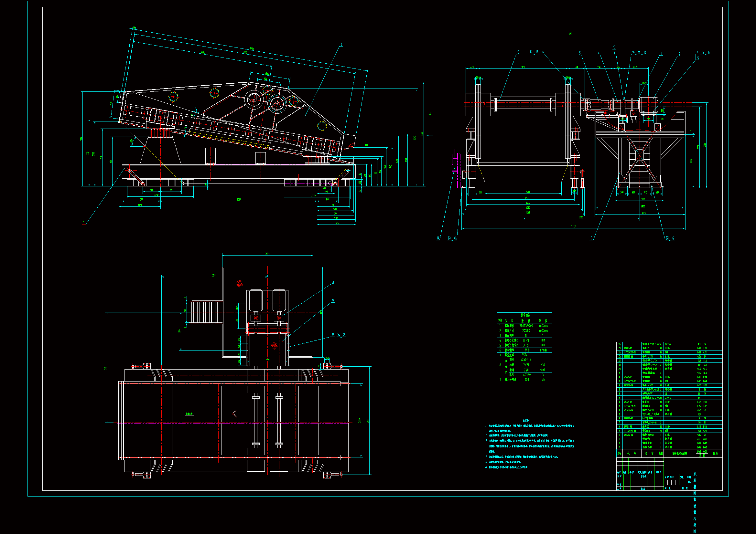
Task: Click part callout number 19 in end view
Action: 518,52
